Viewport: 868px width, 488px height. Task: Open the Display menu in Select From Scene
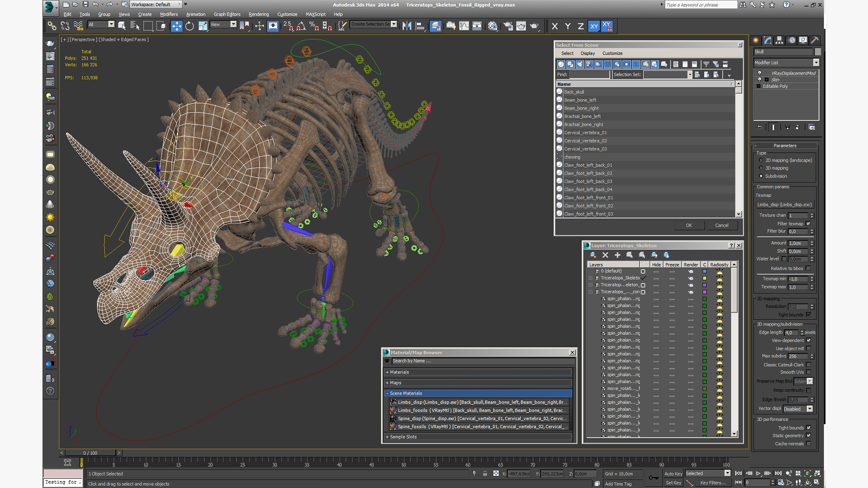[x=588, y=53]
